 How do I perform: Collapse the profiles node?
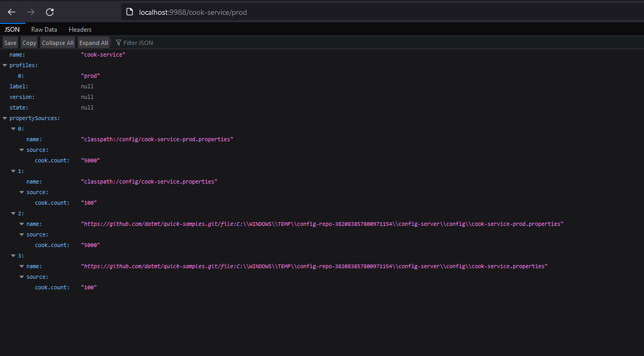pos(5,65)
